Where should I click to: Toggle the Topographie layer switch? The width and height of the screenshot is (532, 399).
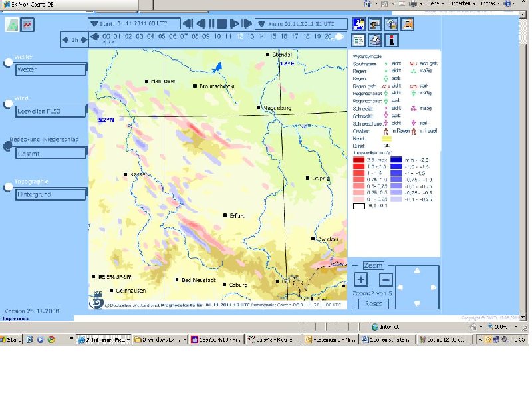(7, 187)
